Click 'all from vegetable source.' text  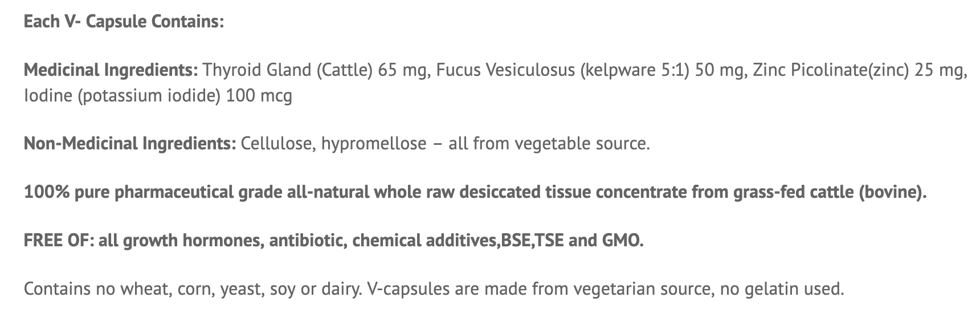click(x=549, y=143)
